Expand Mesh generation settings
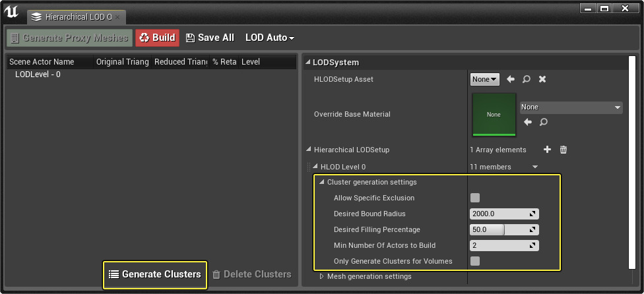Viewport: 644px width, 294px height. (x=321, y=276)
